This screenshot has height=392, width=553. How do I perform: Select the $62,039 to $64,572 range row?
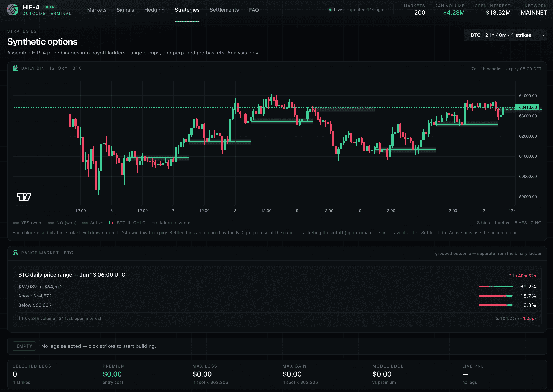(x=277, y=287)
